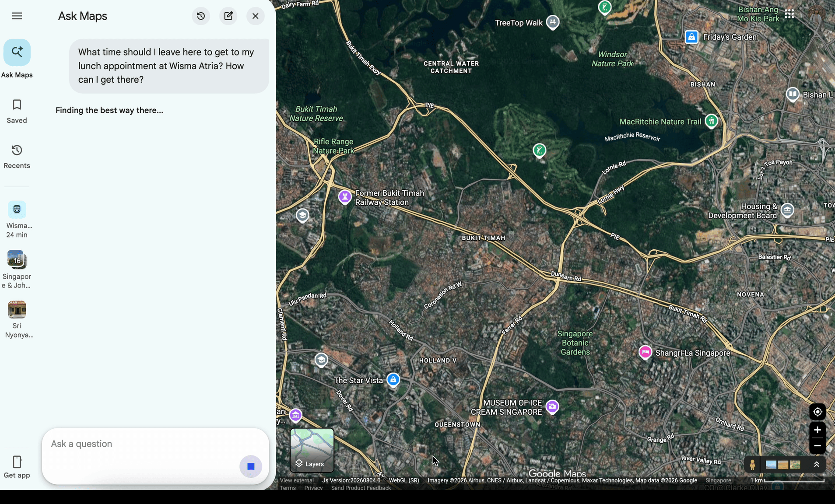This screenshot has height=504, width=835.
Task: Click the Terms link
Action: [288, 488]
